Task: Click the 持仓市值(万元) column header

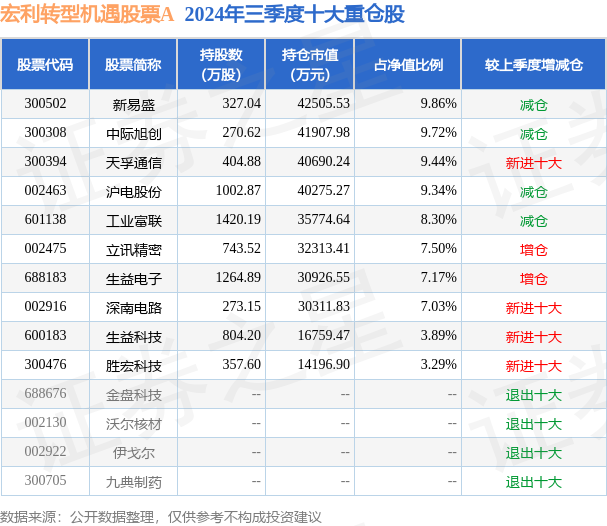Action: pos(310,65)
